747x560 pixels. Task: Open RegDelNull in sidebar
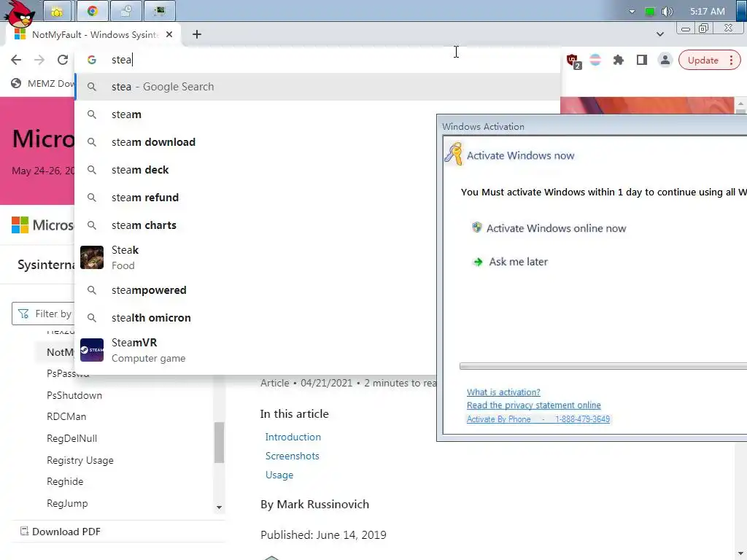tap(71, 438)
